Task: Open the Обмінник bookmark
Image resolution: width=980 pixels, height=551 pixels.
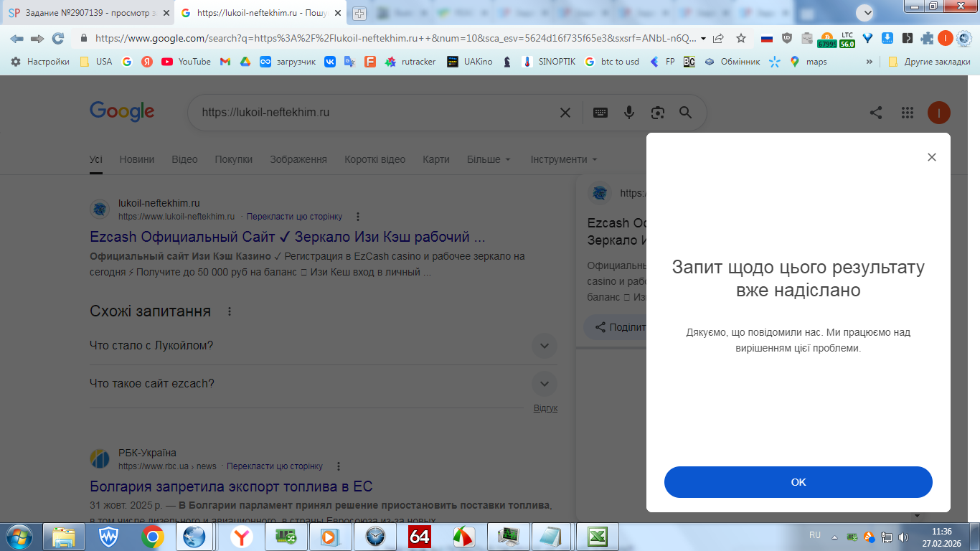Action: 732,62
